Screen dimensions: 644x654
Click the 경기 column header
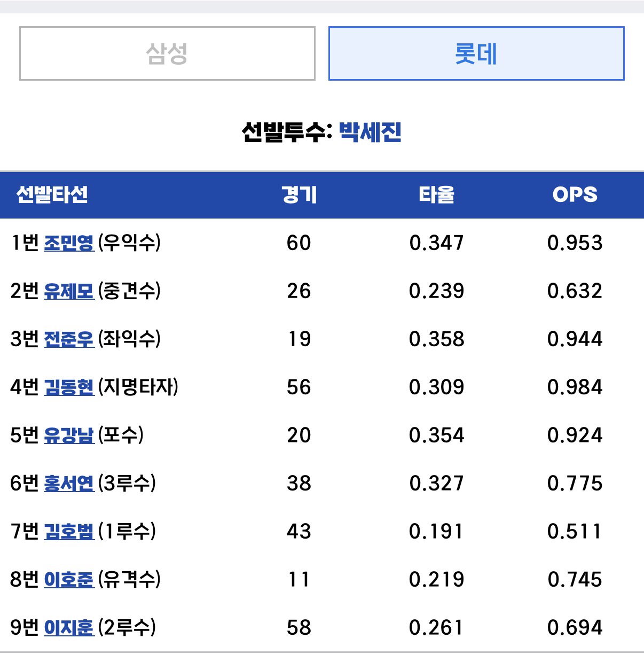pyautogui.click(x=299, y=194)
